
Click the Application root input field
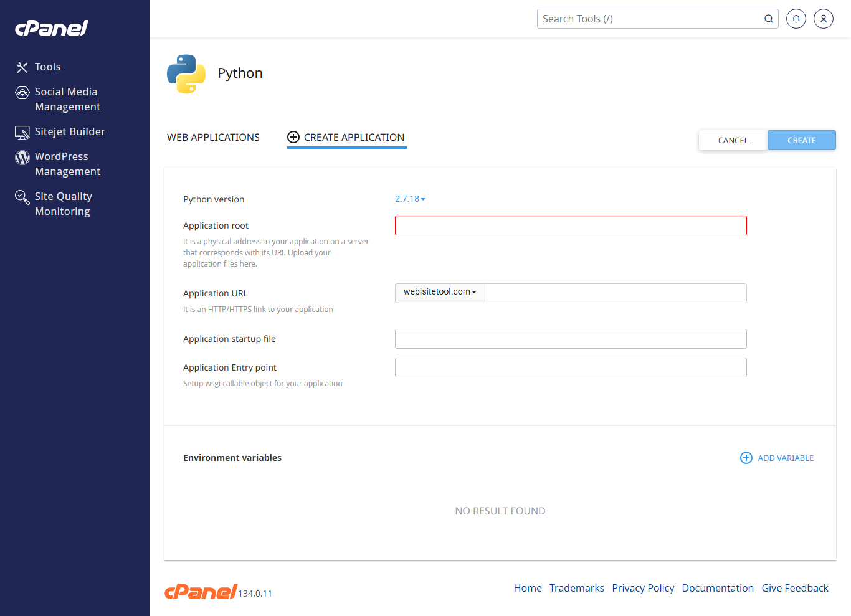coord(571,225)
